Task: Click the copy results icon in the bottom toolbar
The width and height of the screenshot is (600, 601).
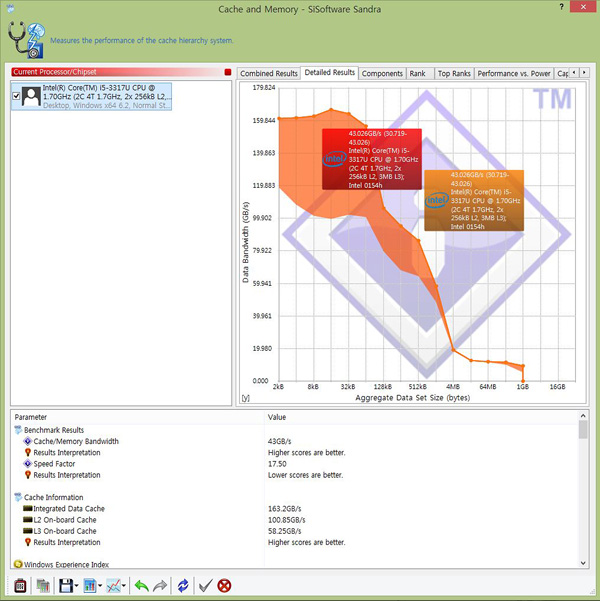Action: coord(43,586)
